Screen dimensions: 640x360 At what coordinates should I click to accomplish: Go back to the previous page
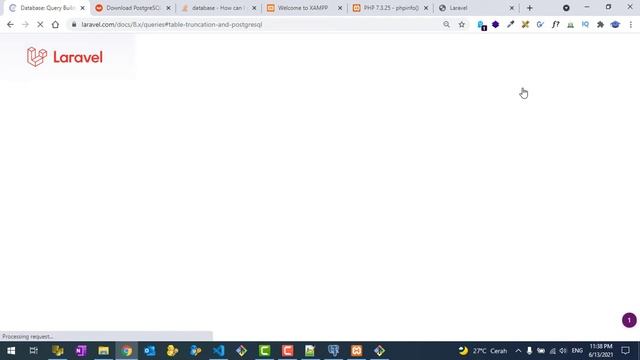pos(10,24)
